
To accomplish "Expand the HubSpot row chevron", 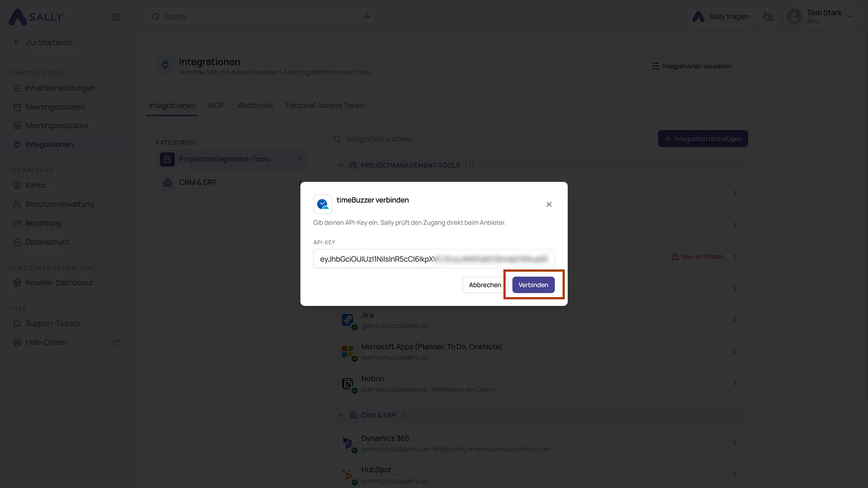I will [x=735, y=474].
